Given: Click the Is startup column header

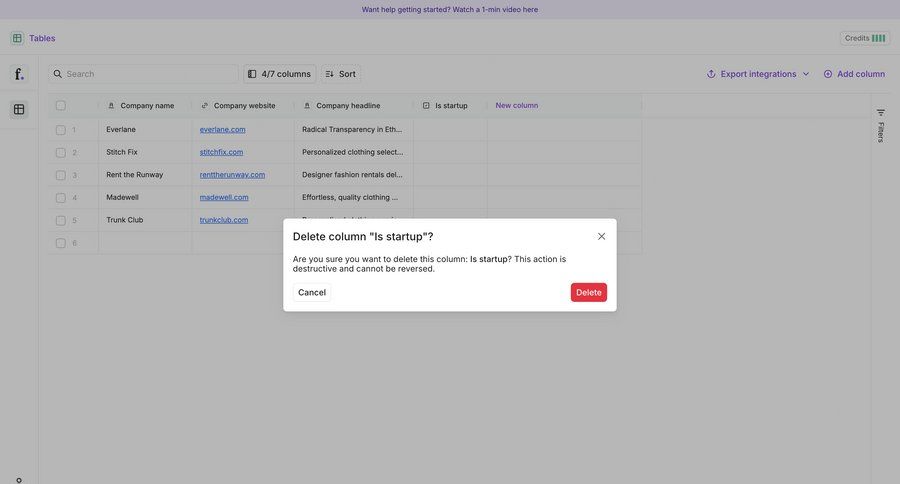Looking at the screenshot, I should pyautogui.click(x=450, y=106).
